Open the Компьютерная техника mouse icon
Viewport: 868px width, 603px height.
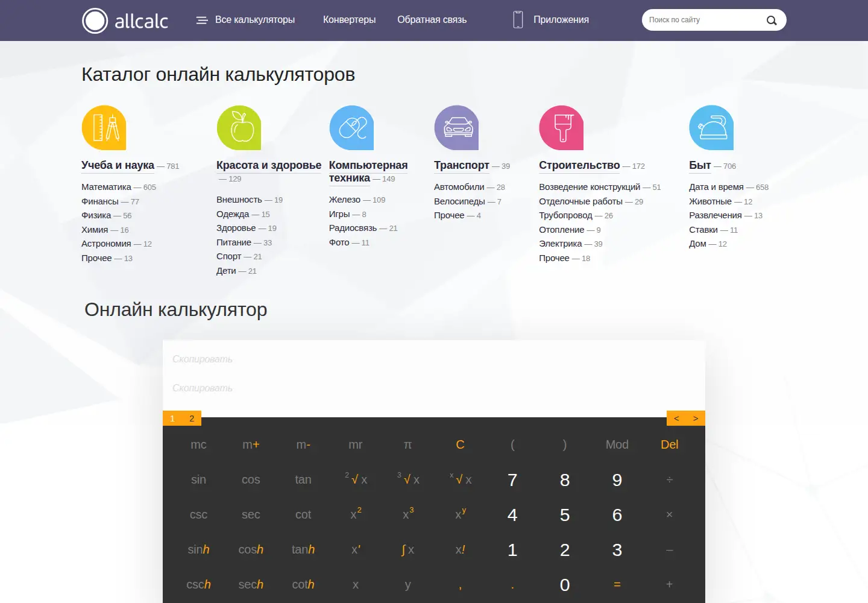351,128
